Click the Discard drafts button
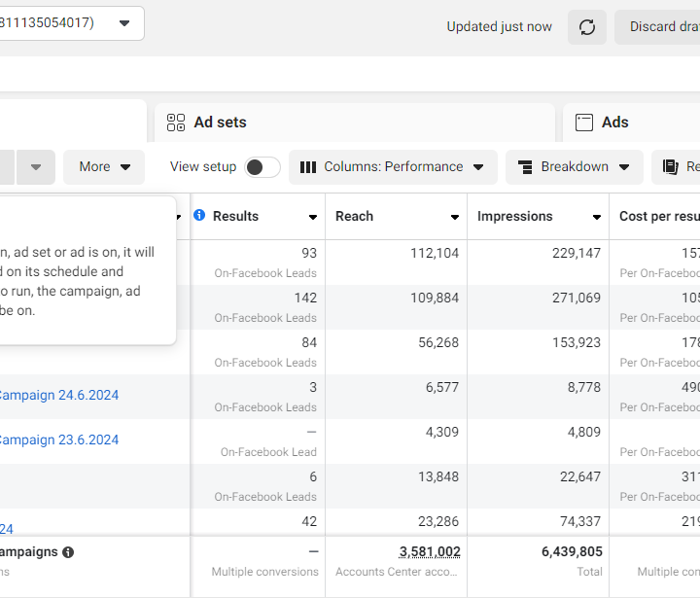 click(665, 27)
